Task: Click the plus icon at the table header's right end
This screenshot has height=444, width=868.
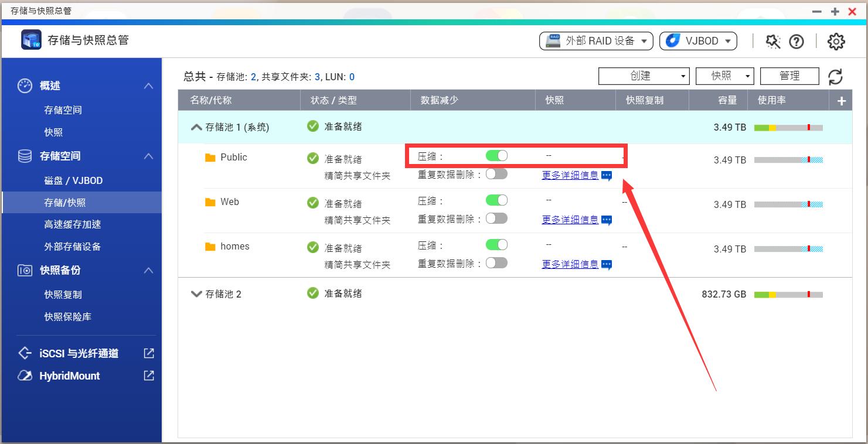Action: pos(840,100)
